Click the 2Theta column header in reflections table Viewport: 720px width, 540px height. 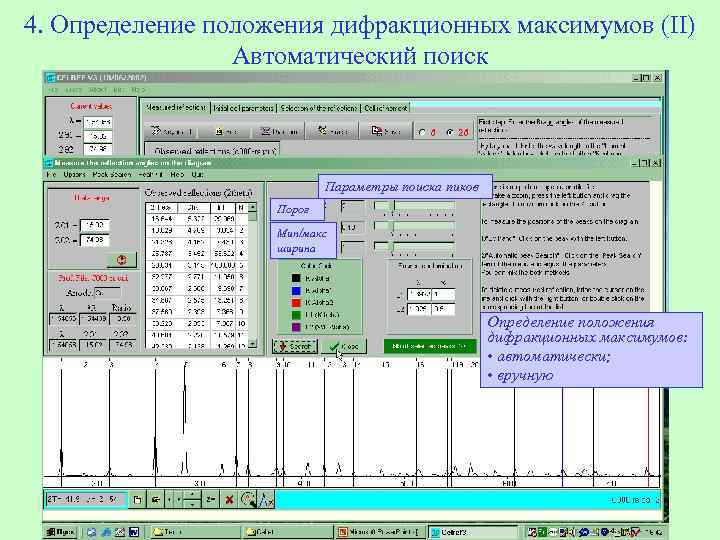coord(161,208)
